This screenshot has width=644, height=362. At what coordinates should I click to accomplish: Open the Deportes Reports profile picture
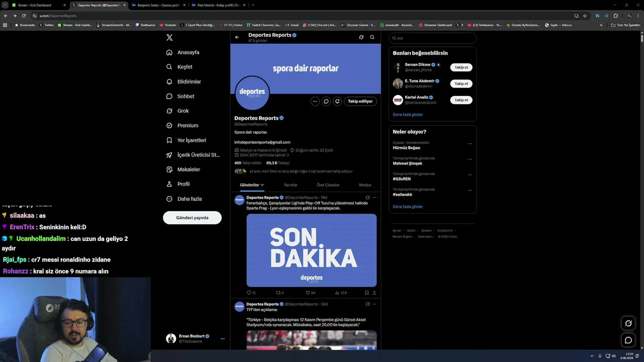pos(252,93)
